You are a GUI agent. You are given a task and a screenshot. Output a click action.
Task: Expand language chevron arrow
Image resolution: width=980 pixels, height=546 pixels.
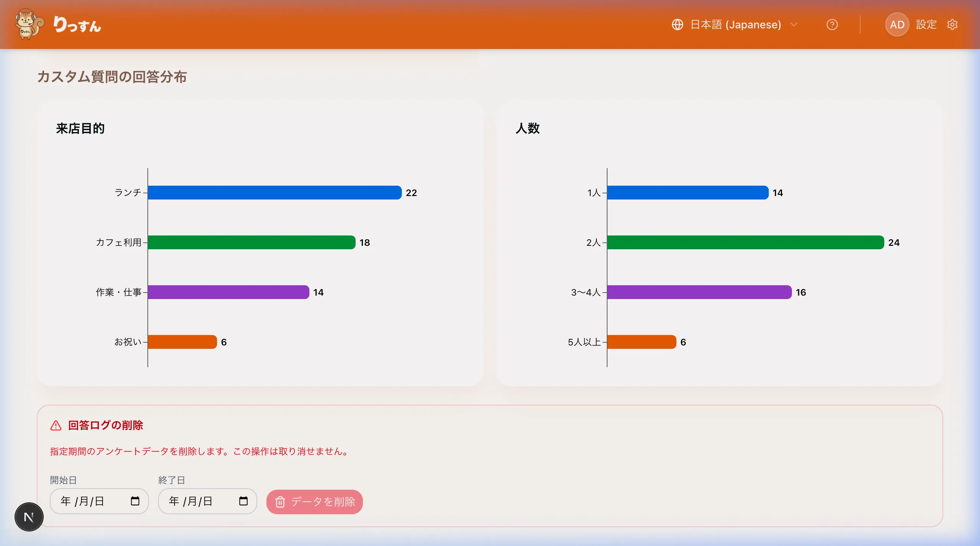tap(794, 25)
